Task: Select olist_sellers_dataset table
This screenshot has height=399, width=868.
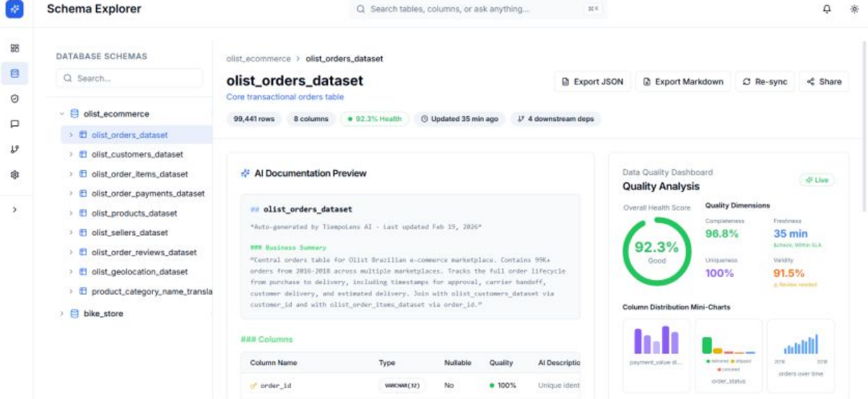Action: point(130,232)
